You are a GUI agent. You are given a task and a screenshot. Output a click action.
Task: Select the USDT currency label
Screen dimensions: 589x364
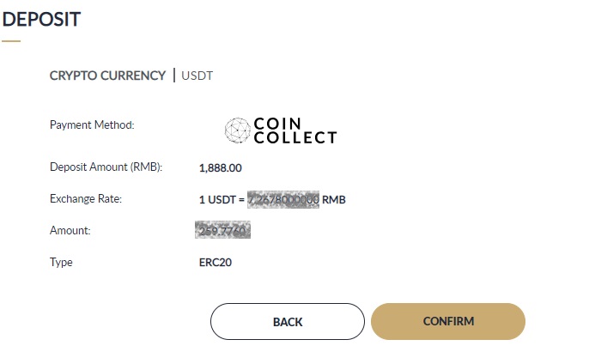click(197, 76)
